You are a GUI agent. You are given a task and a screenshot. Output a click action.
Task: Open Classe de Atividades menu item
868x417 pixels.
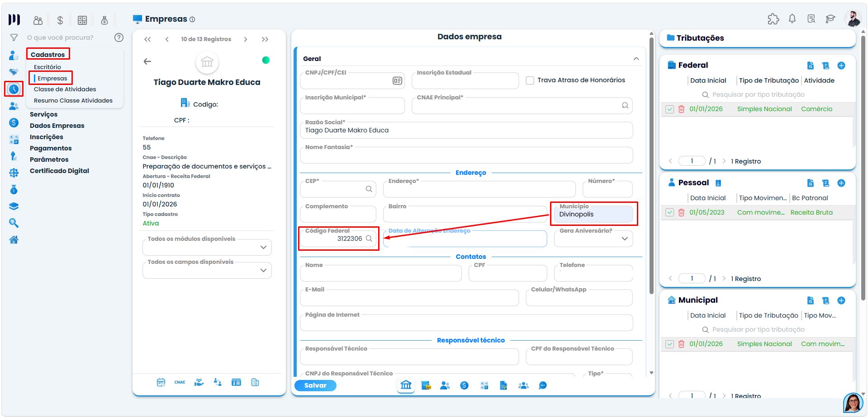pos(65,89)
